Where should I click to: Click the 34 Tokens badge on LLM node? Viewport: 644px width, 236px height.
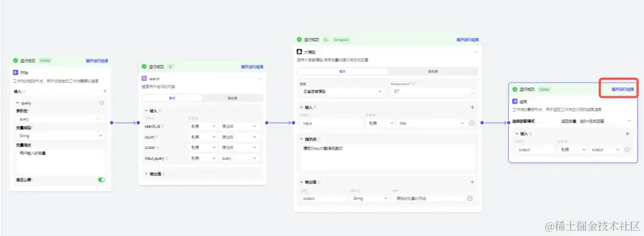341,40
